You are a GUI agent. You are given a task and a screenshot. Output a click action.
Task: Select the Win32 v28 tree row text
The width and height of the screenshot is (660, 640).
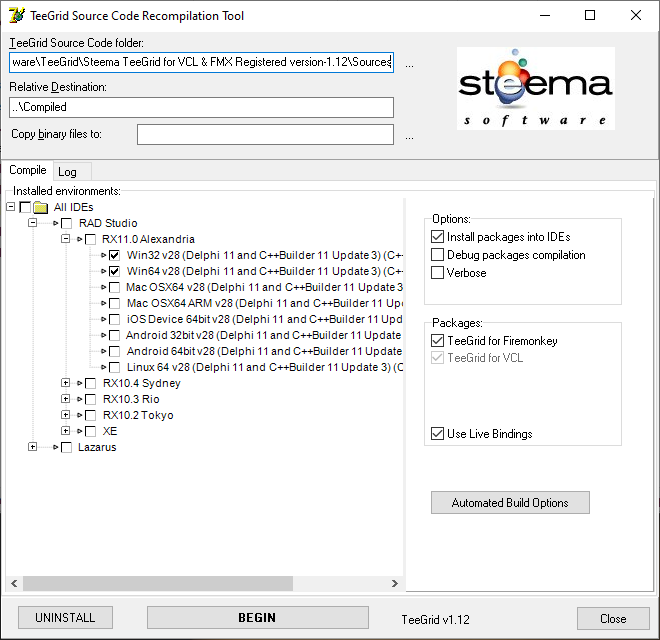[265, 255]
